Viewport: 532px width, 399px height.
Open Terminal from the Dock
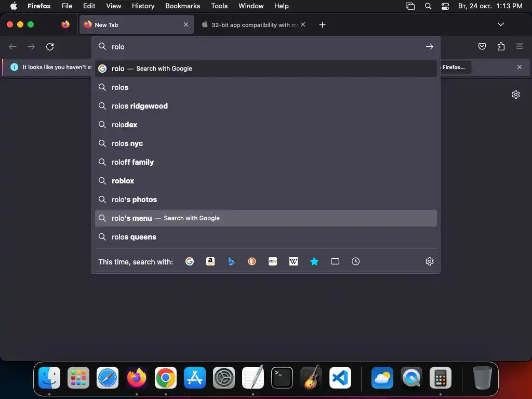[x=282, y=377]
